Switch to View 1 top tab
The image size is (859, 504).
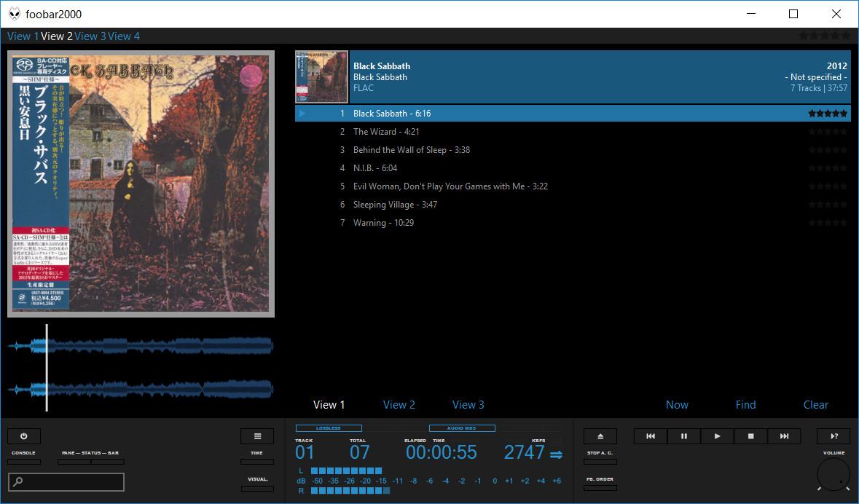tap(23, 36)
